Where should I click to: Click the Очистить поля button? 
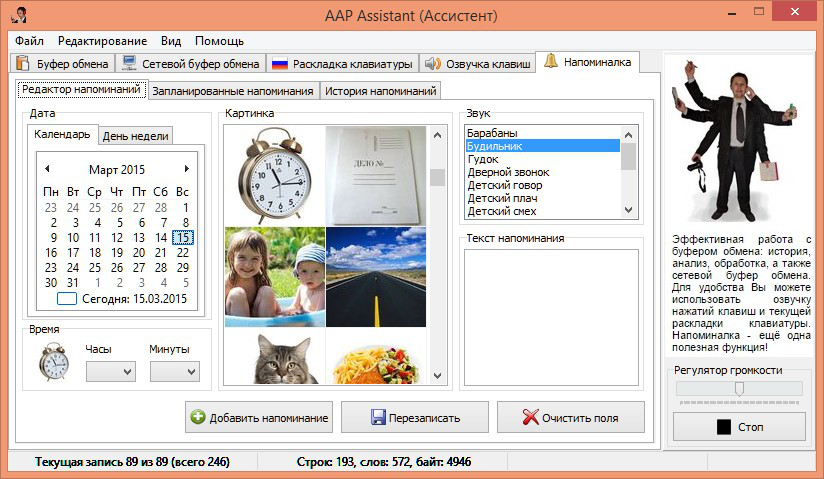tap(570, 418)
